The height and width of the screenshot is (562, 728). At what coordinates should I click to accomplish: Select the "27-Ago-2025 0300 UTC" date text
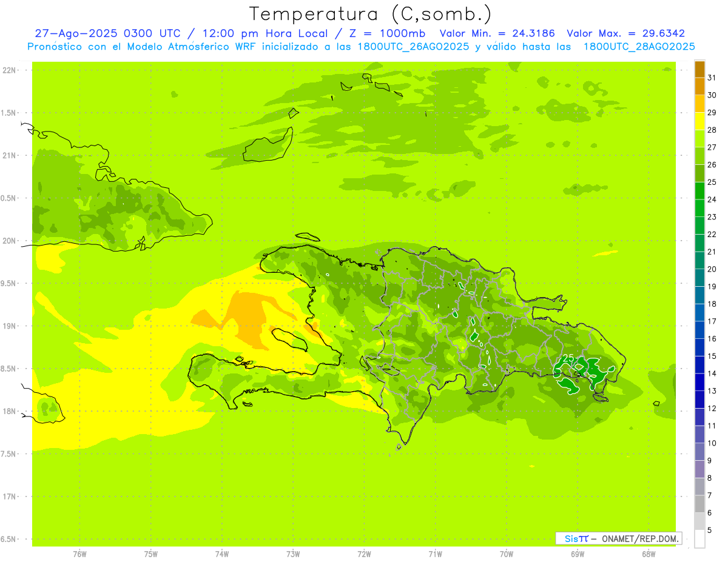pos(107,34)
